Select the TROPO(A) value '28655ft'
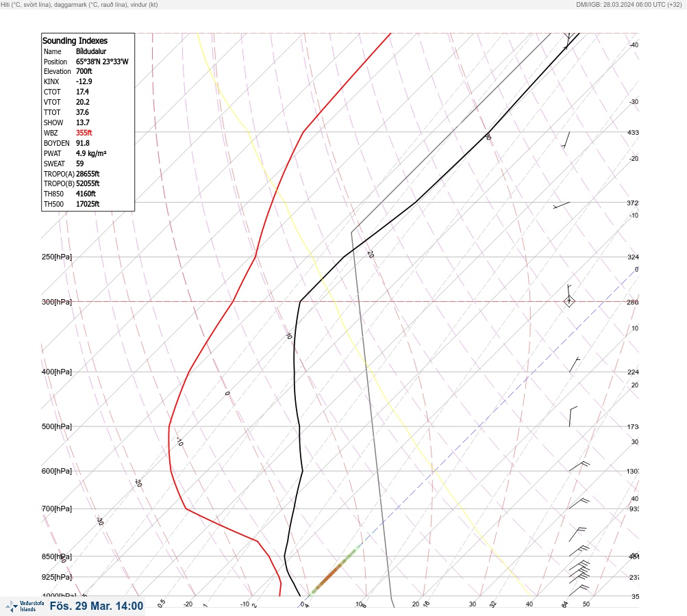Viewport: 687px width, 616px height. pyautogui.click(x=88, y=174)
